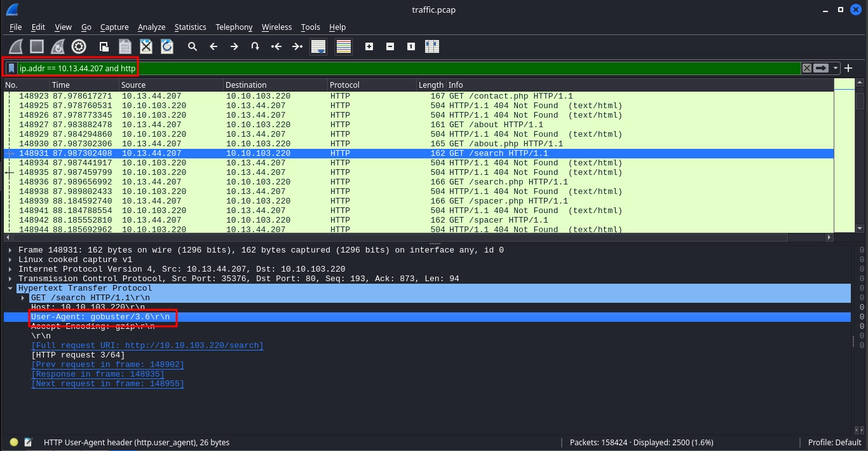Viewport: 868px width, 451px height.
Task: Open the Analyze menu
Action: coord(151,27)
